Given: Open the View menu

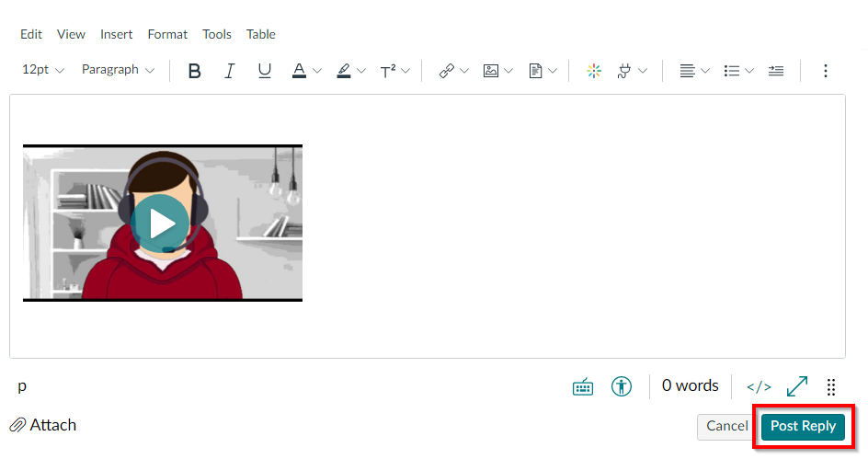Looking at the screenshot, I should pyautogui.click(x=71, y=34).
